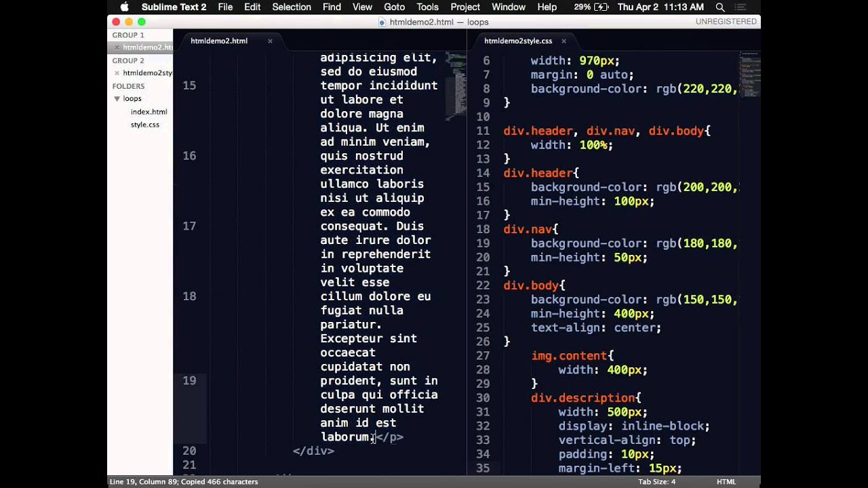The height and width of the screenshot is (488, 868).
Task: Close htmldemo2style.css in sidebar Group 2
Action: tap(117, 73)
